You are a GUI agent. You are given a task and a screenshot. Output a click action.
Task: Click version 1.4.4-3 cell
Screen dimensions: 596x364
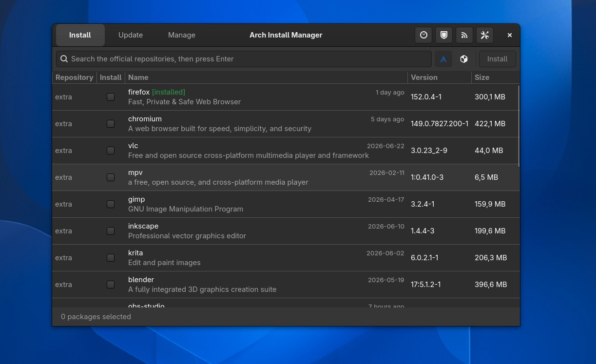423,231
